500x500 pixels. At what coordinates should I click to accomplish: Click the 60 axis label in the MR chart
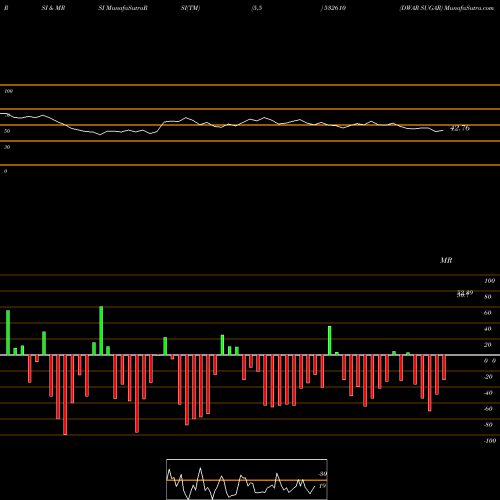click(x=487, y=313)
